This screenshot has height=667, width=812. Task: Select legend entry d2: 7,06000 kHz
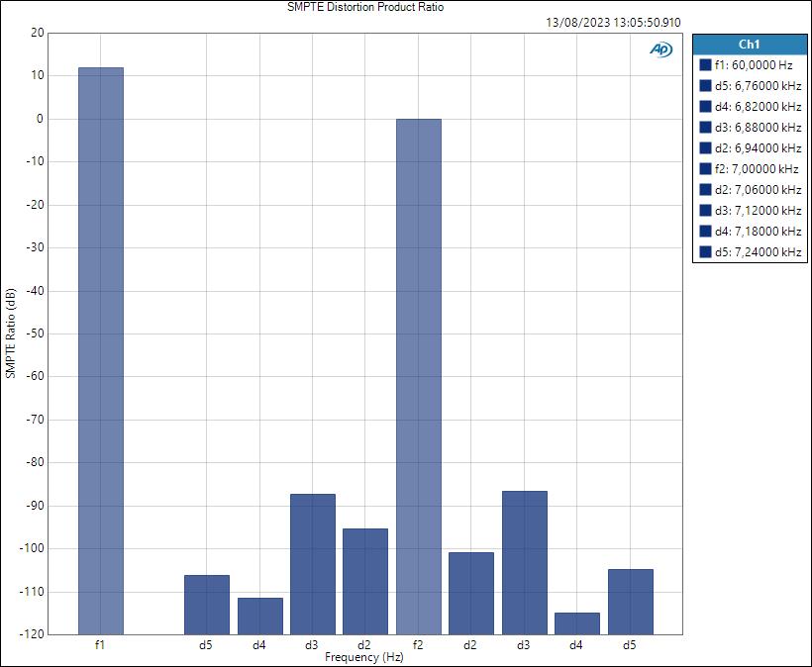tap(750, 189)
